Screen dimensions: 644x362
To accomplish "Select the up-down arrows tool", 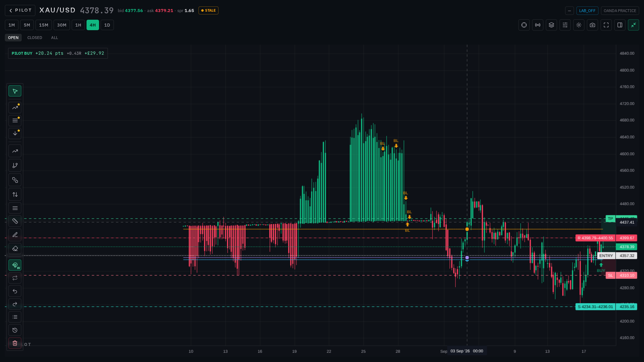I will point(15,194).
